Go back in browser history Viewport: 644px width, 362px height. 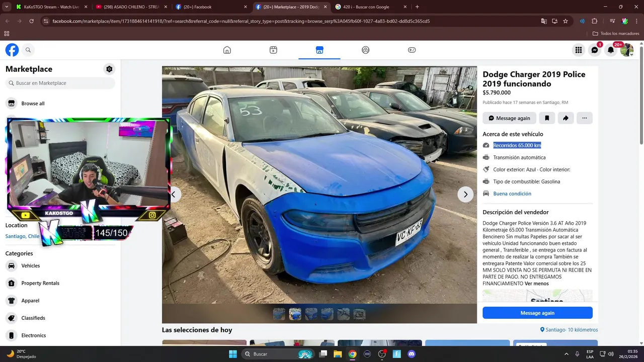click(x=7, y=21)
